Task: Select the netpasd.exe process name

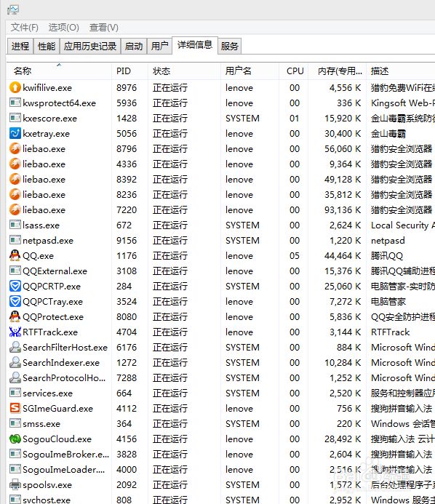Action: pos(48,241)
